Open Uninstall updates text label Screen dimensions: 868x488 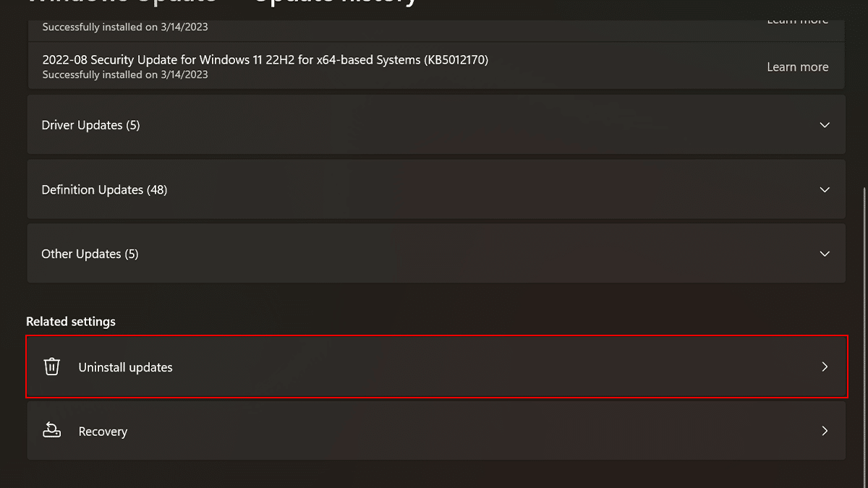coord(125,367)
